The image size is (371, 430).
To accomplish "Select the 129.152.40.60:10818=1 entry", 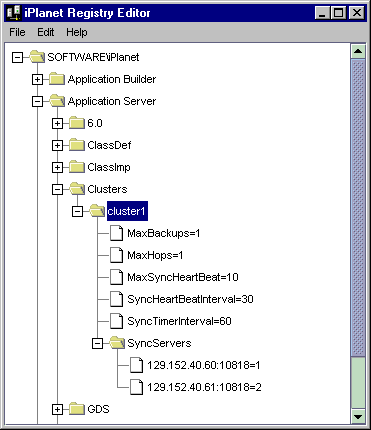I will coord(204,365).
